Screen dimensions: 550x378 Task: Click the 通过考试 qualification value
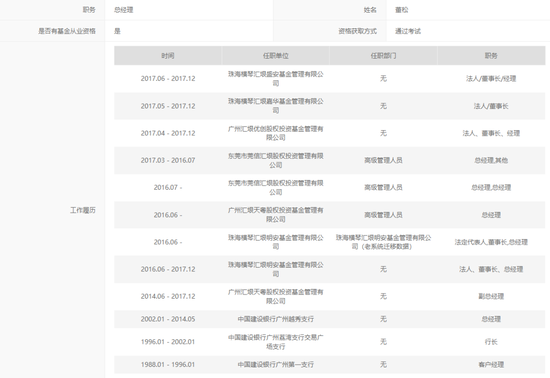(x=408, y=31)
